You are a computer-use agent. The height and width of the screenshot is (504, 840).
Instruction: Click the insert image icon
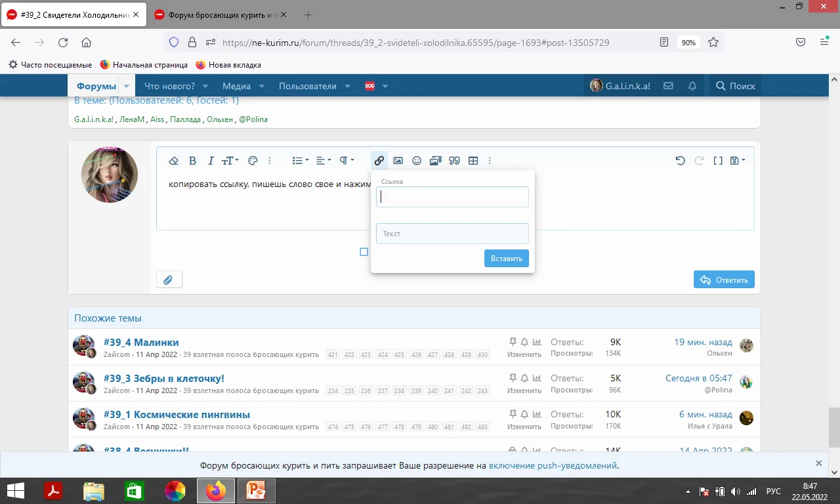tap(398, 161)
